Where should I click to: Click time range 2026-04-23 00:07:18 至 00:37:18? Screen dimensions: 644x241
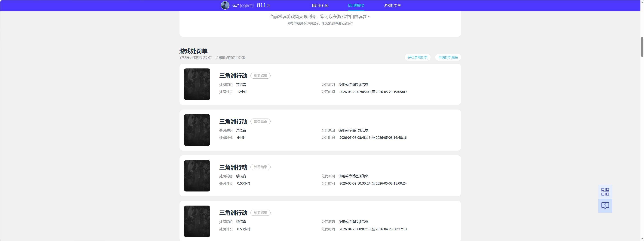coord(373,229)
